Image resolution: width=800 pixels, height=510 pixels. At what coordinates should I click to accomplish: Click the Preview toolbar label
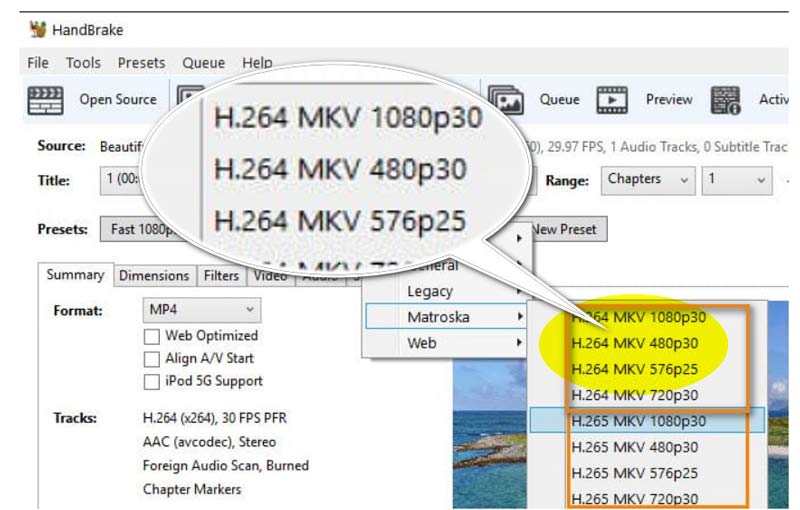click(x=669, y=99)
